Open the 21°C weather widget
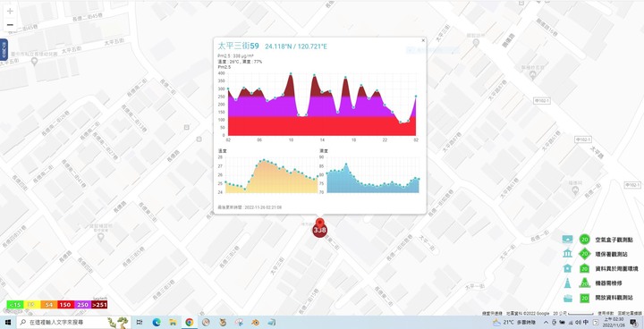Image resolution: width=644 pixels, height=329 pixels. click(x=513, y=323)
